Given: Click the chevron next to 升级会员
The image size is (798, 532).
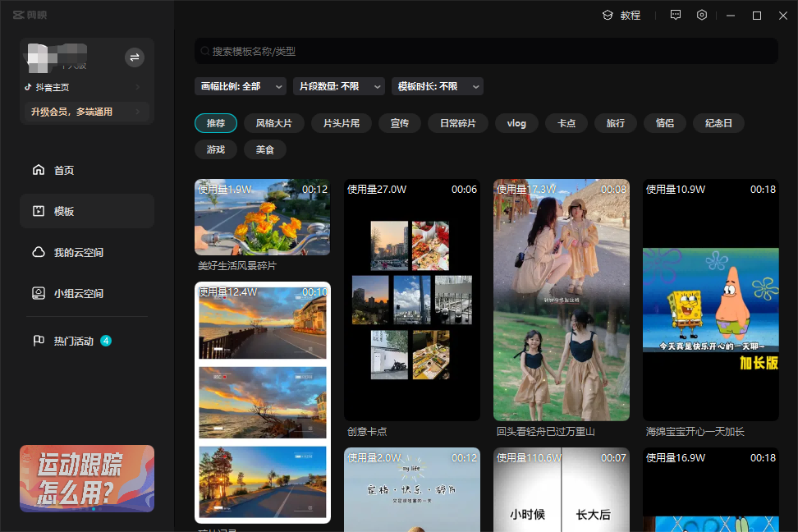Looking at the screenshot, I should point(138,112).
